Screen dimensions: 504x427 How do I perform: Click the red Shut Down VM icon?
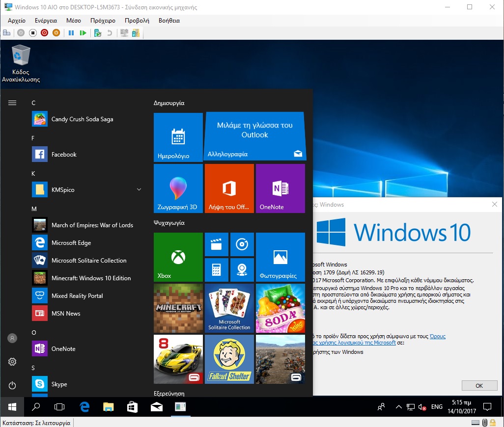click(44, 33)
